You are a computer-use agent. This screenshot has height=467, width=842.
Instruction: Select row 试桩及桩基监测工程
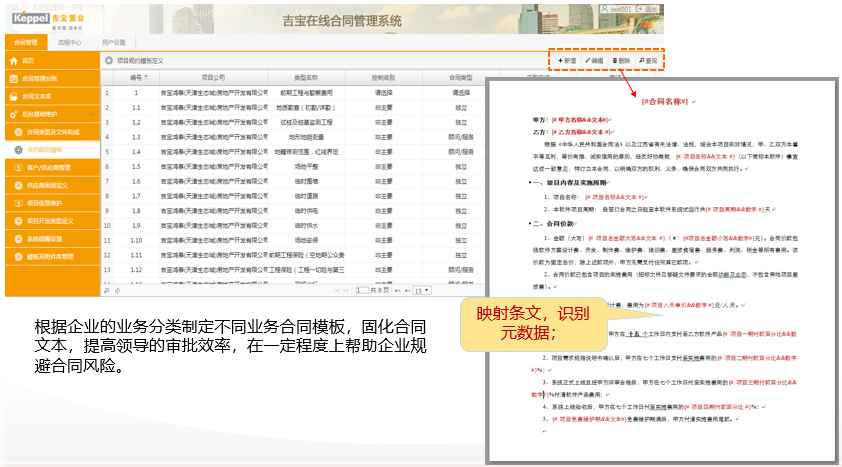(x=293, y=122)
